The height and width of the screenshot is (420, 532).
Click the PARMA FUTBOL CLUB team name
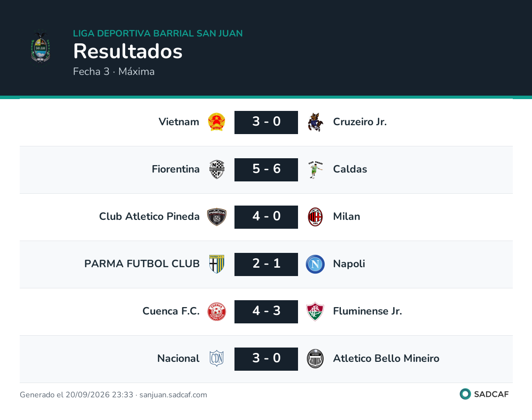pos(142,264)
